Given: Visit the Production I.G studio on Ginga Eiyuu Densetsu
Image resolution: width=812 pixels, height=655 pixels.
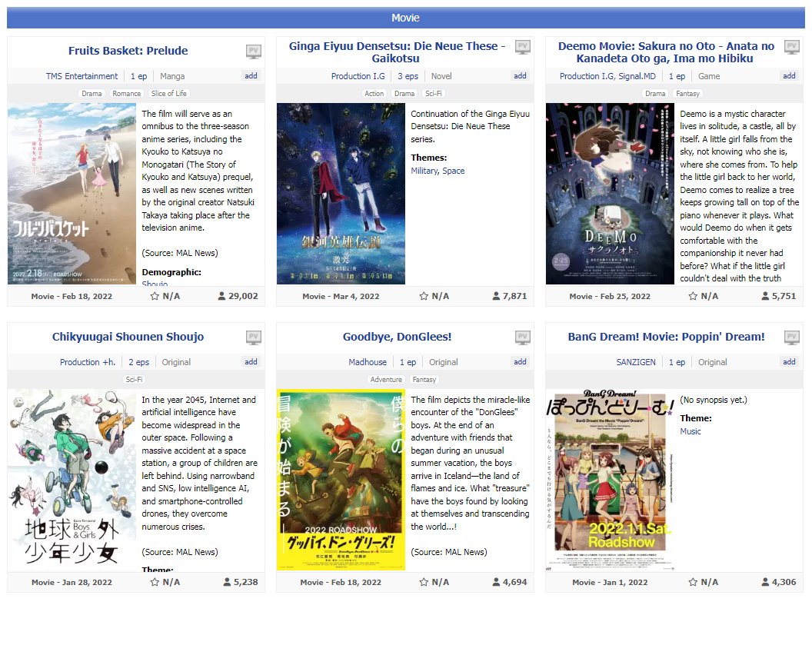Looking at the screenshot, I should (x=358, y=76).
